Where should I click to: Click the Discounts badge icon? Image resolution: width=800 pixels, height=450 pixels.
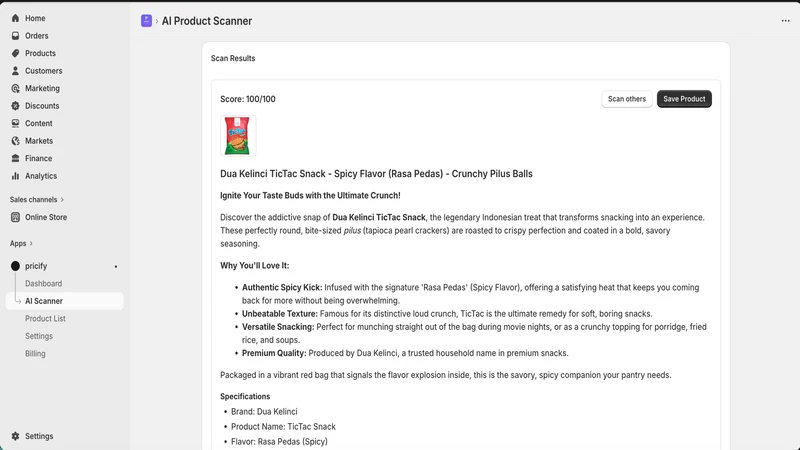tap(15, 106)
